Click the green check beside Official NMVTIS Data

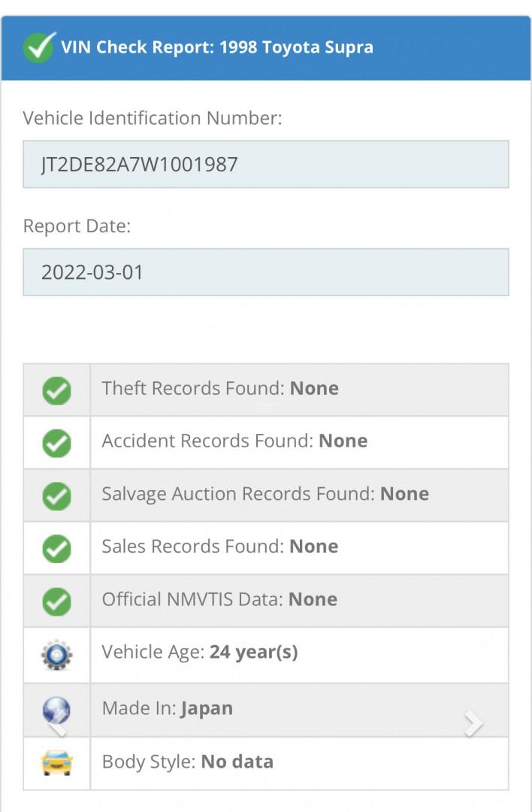tap(56, 601)
